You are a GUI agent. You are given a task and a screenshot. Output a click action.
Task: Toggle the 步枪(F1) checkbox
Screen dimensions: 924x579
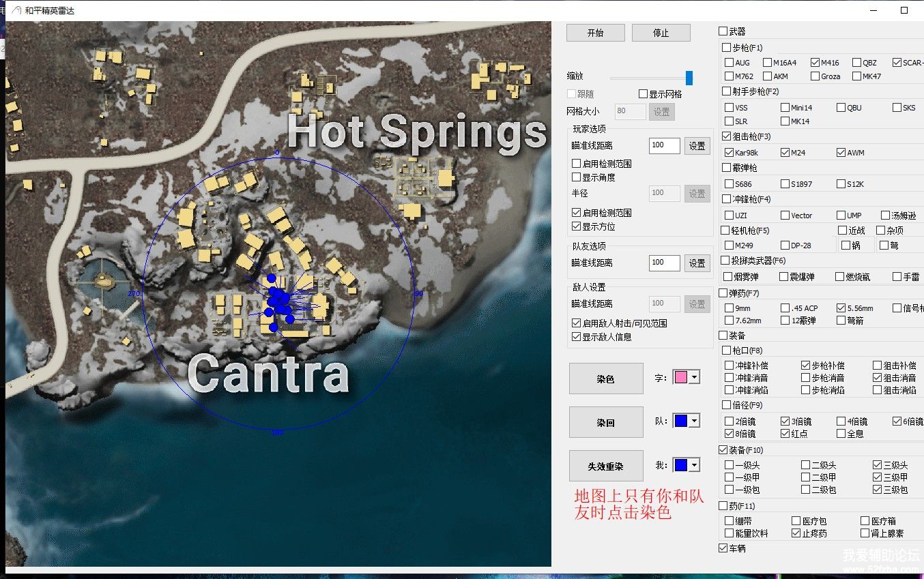(727, 48)
